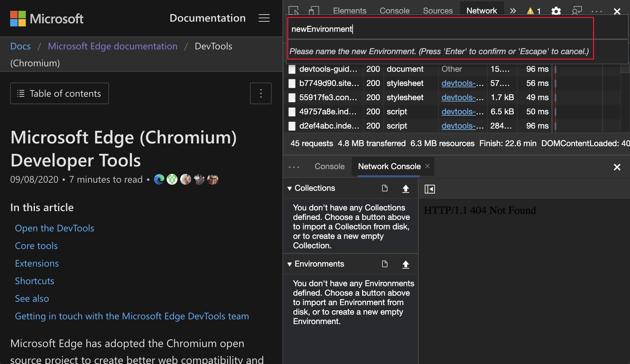Image resolution: width=630 pixels, height=364 pixels.
Task: Close the Network Console tab
Action: point(427,166)
